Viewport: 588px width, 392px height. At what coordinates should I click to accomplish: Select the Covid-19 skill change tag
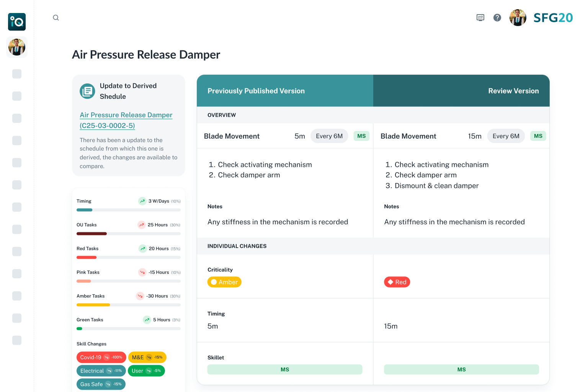click(x=101, y=357)
